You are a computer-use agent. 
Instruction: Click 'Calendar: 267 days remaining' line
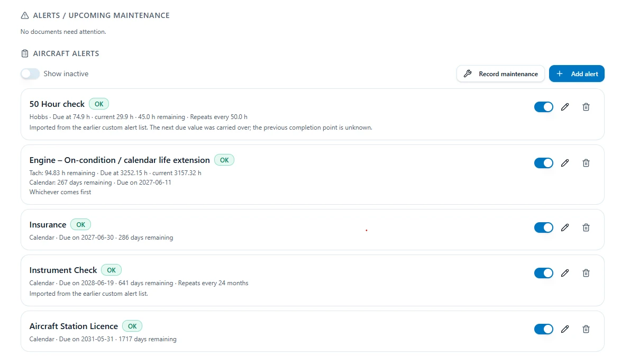click(100, 183)
